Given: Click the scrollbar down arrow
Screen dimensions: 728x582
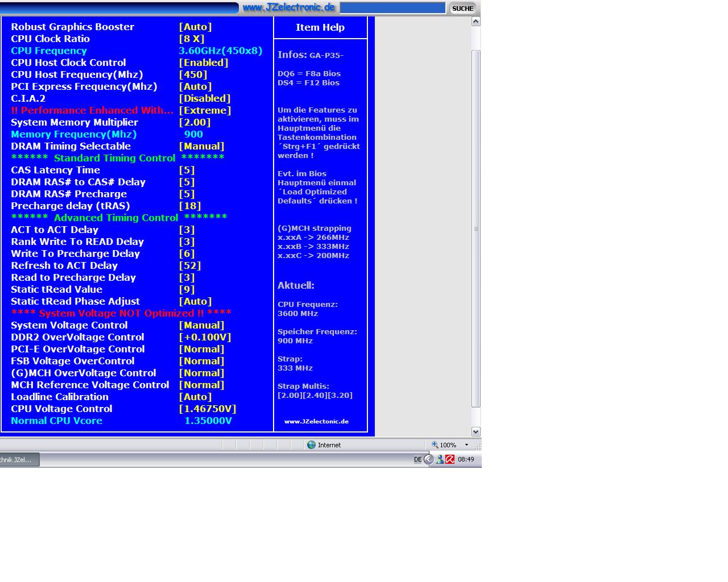Looking at the screenshot, I should click(x=476, y=431).
